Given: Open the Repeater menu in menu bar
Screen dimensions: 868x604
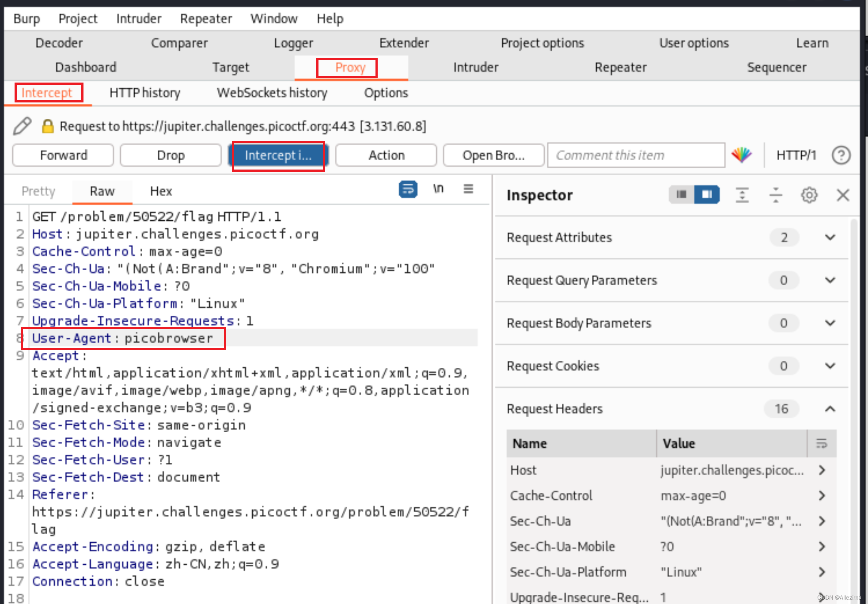Looking at the screenshot, I should (x=206, y=19).
